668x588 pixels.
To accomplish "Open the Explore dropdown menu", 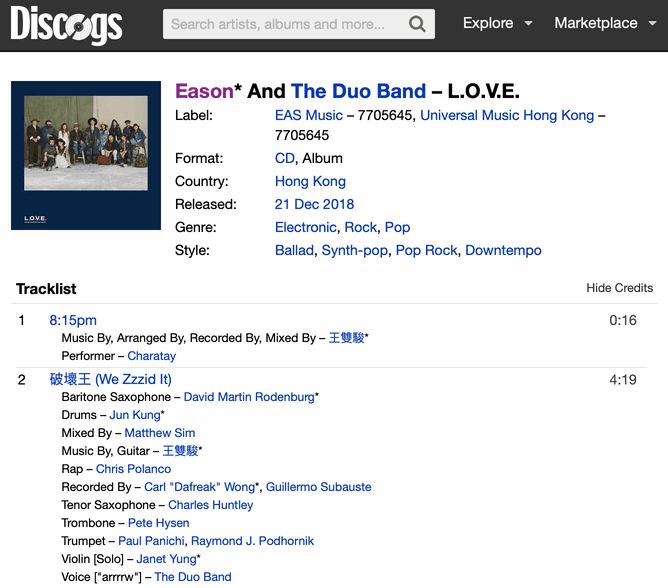I will coord(497,23).
